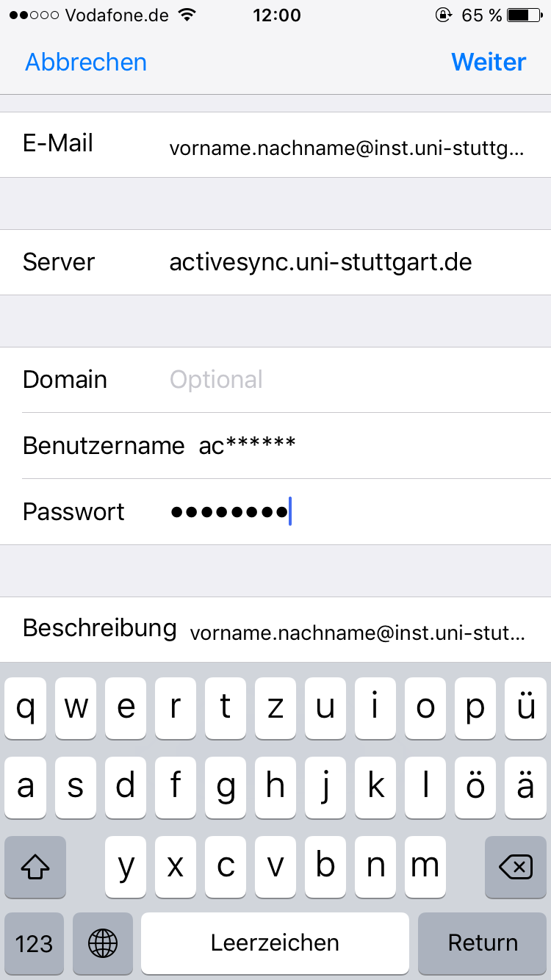Tap the q key on keyboard
The image size is (551, 980).
click(25, 708)
